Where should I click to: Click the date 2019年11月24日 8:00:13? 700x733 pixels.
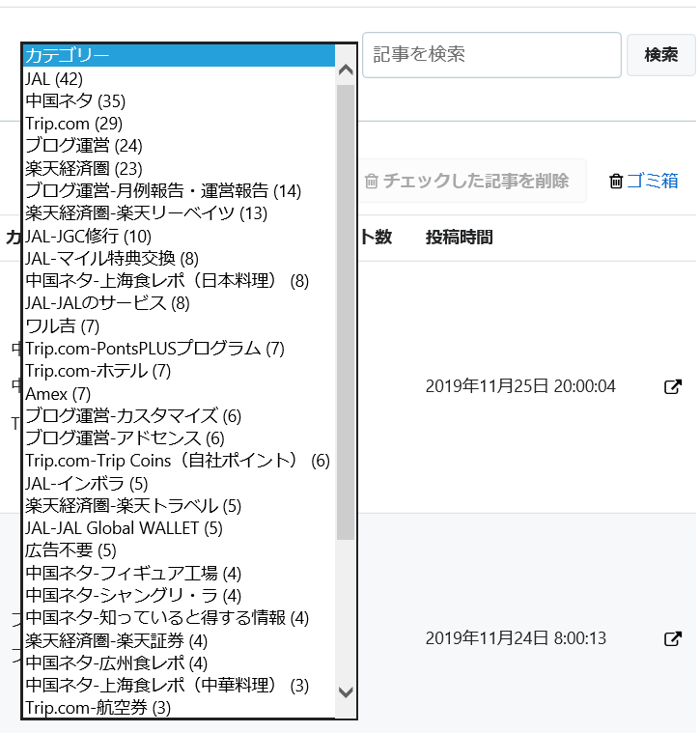[x=516, y=638]
